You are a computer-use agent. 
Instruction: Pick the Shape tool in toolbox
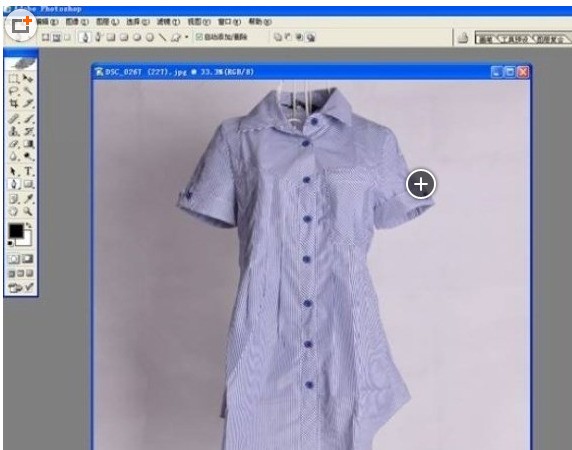tap(28, 184)
